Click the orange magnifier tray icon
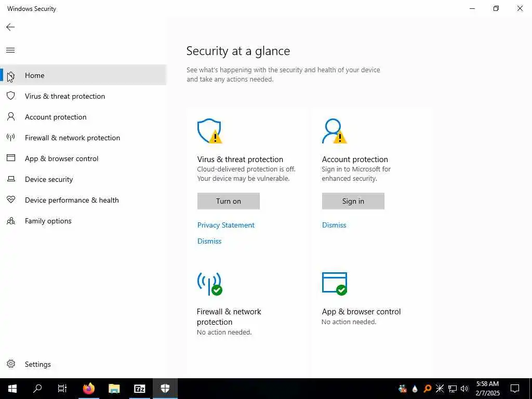Image resolution: width=532 pixels, height=399 pixels. coord(427,389)
